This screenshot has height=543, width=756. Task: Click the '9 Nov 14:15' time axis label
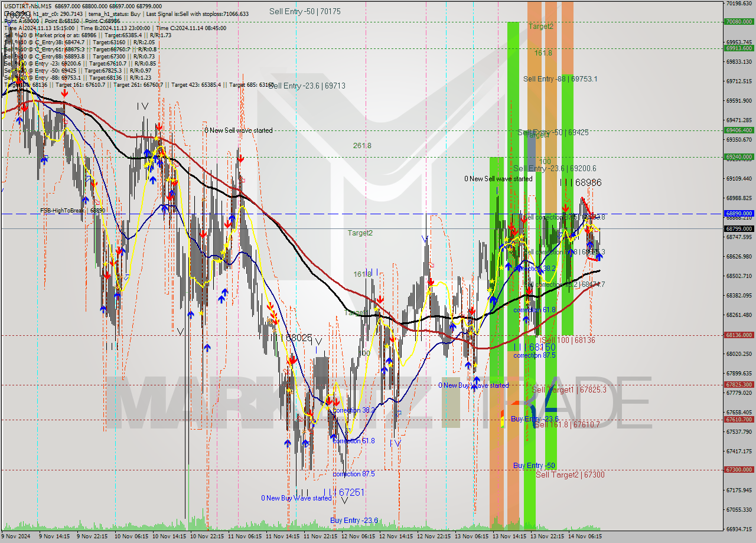(54, 537)
